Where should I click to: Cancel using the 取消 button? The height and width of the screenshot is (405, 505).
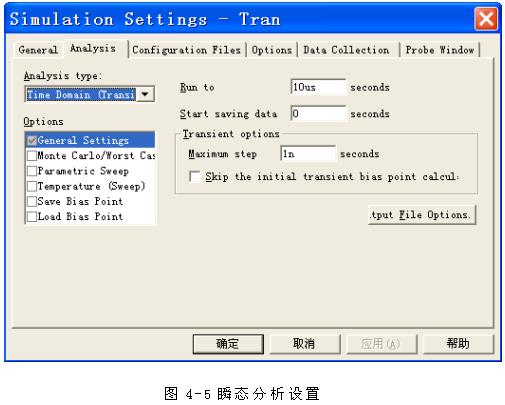[x=305, y=344]
